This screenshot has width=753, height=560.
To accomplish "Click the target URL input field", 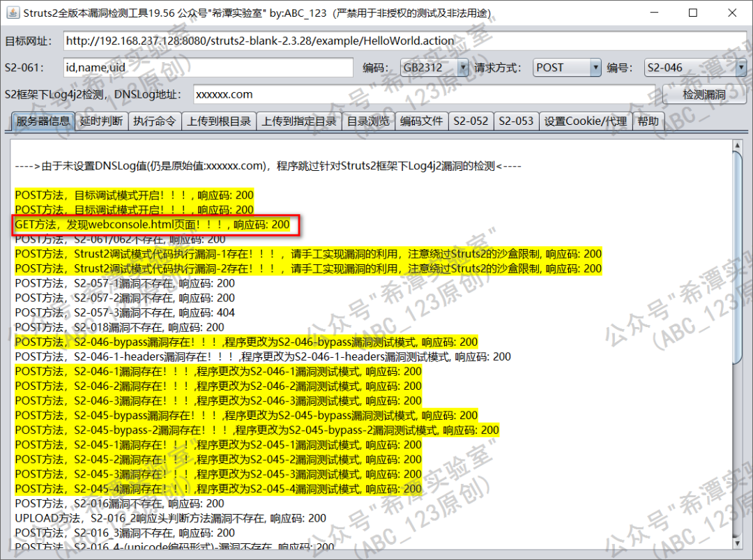I will [405, 41].
